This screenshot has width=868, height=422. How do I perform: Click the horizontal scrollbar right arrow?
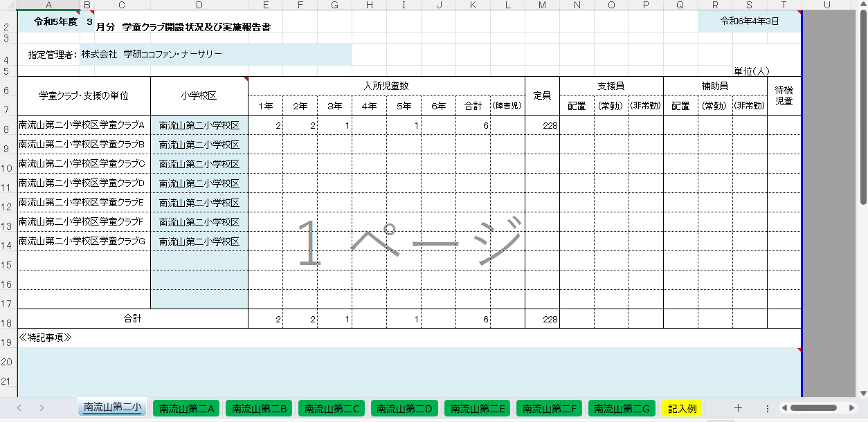point(851,408)
